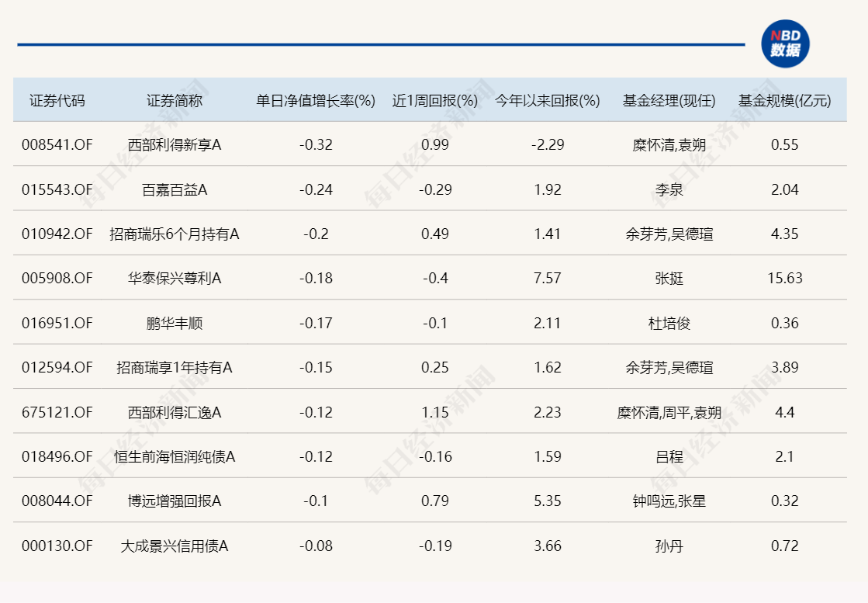This screenshot has height=603, width=868.
Task: Select the 基金规模(亿元) column header
Action: (x=785, y=101)
